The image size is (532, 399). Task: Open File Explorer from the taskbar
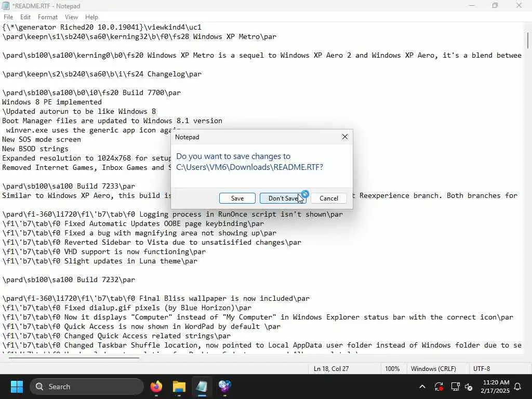click(179, 387)
